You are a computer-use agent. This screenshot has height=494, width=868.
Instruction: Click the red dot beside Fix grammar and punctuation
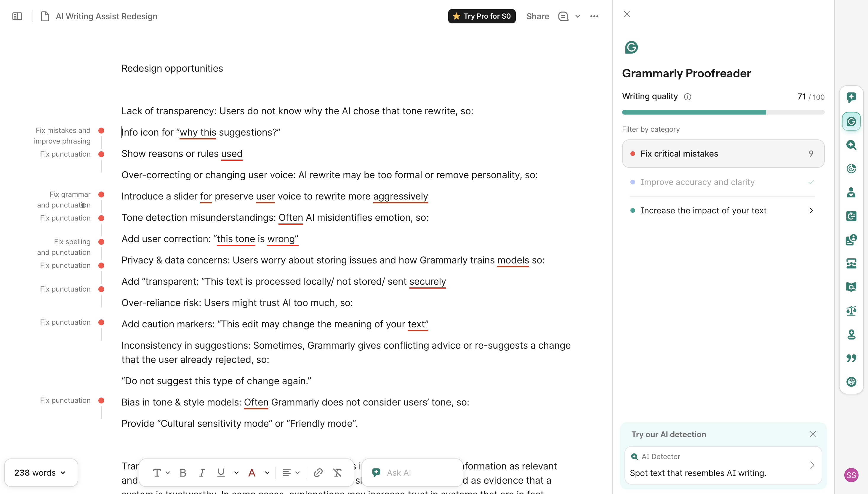pyautogui.click(x=101, y=194)
